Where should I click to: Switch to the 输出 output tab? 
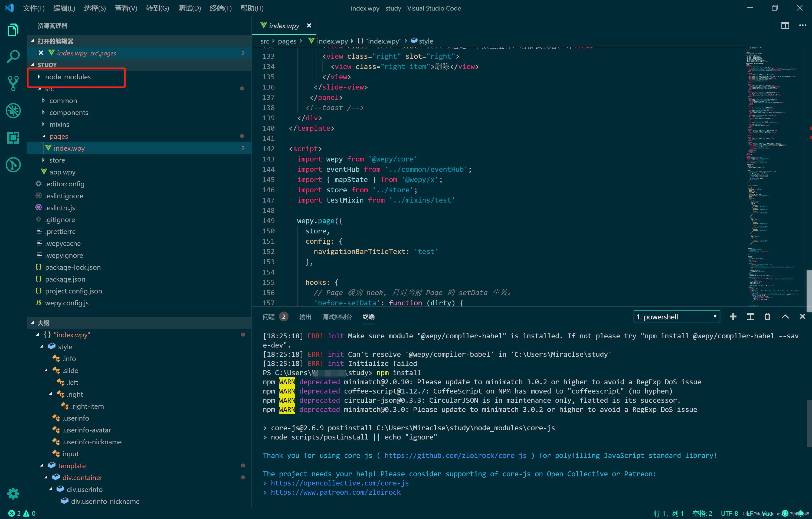(305, 317)
